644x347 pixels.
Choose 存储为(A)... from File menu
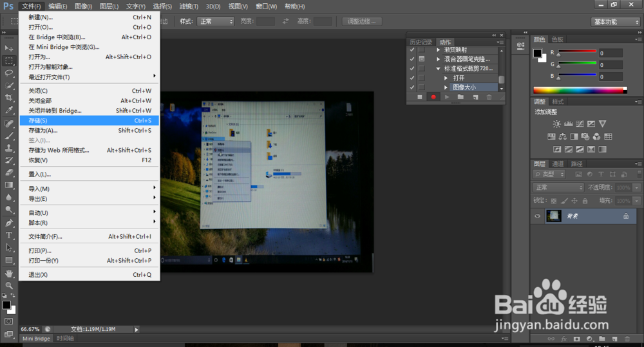(x=89, y=130)
